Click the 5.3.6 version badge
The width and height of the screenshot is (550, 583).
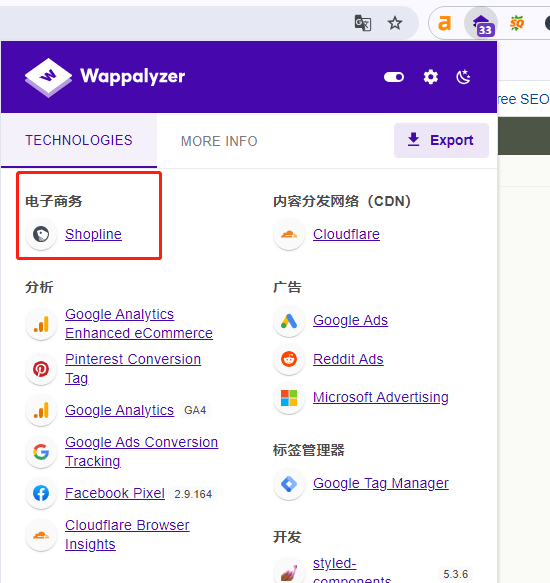(456, 574)
